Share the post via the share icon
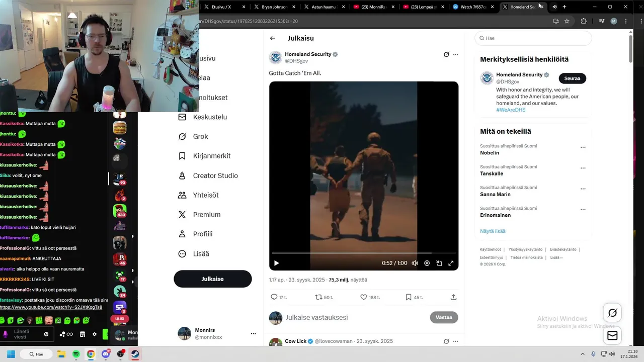 coord(453,297)
